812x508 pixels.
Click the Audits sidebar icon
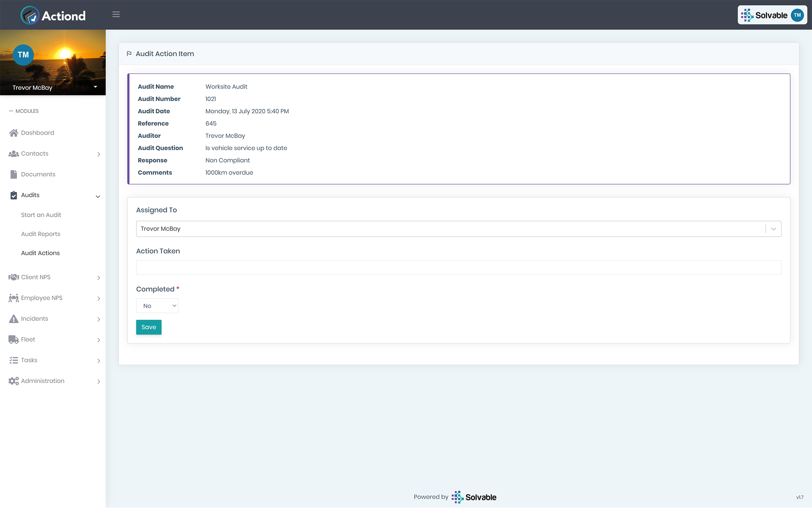click(x=14, y=195)
